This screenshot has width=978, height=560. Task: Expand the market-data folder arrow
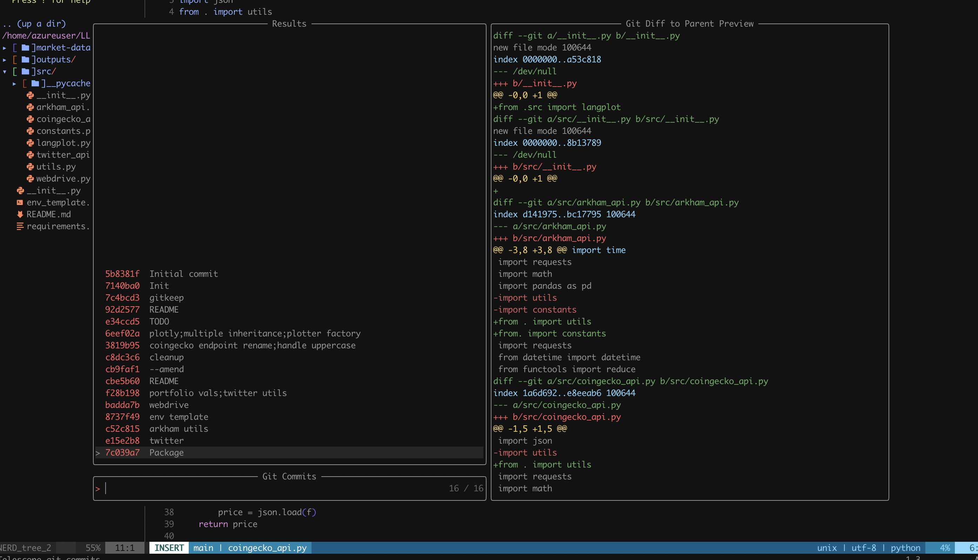(x=5, y=48)
